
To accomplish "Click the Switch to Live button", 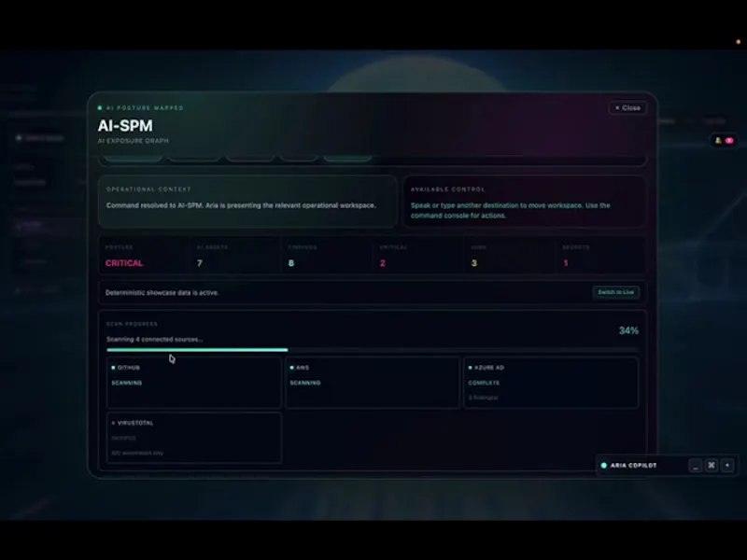I will (x=616, y=292).
